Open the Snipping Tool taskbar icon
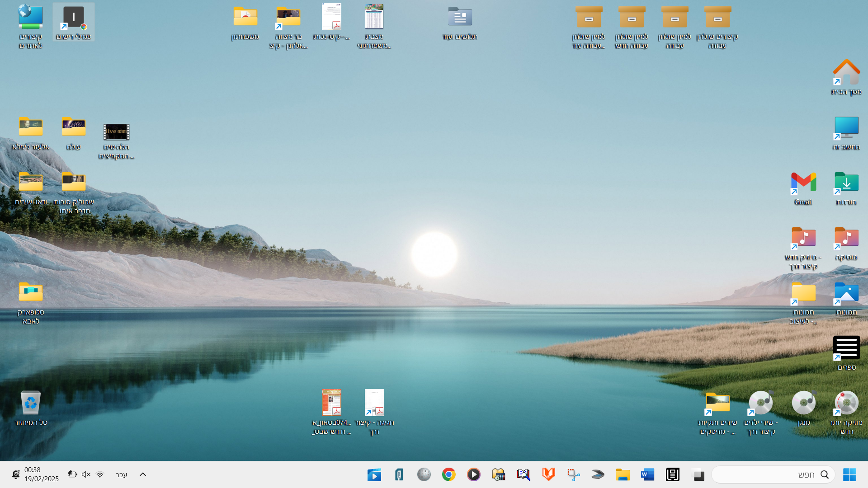 pyautogui.click(x=573, y=474)
